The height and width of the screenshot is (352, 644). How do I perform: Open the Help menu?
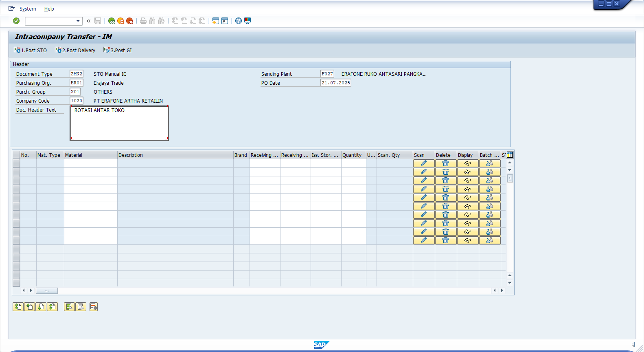click(49, 9)
